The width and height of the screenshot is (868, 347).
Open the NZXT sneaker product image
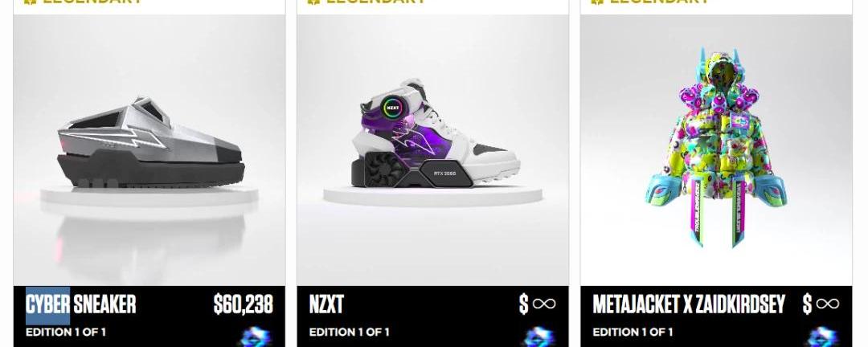433,150
